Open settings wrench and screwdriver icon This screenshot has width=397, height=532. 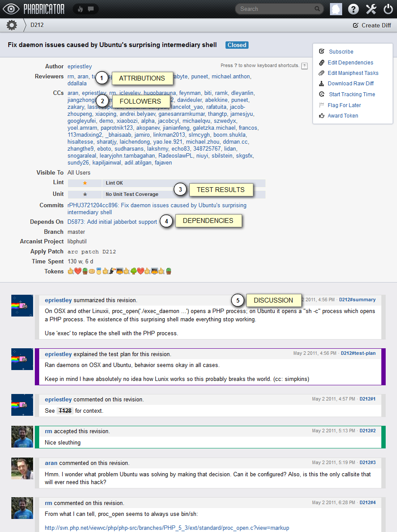[371, 9]
